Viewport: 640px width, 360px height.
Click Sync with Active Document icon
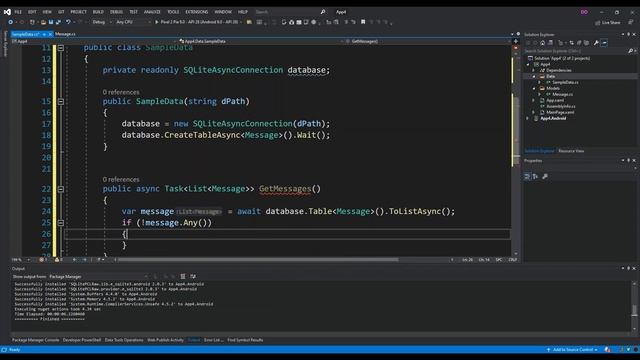(x=571, y=43)
